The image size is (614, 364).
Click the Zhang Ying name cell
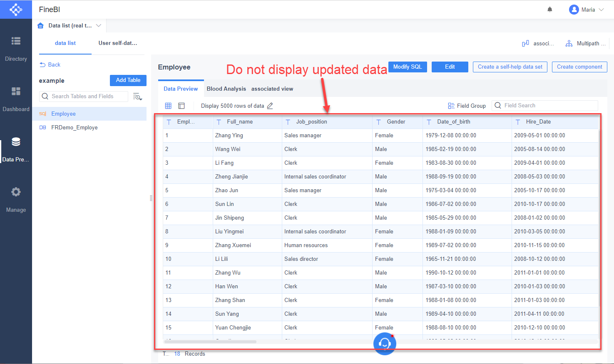[247, 136]
